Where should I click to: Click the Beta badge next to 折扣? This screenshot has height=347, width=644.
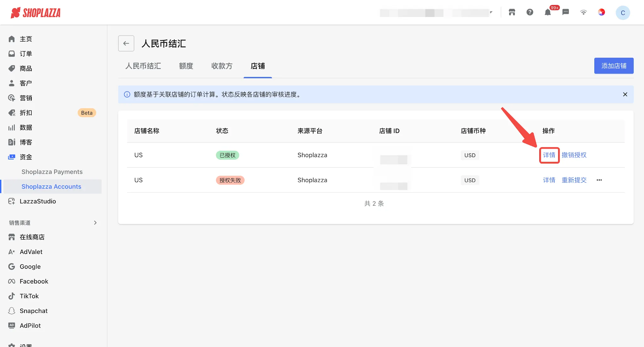coord(87,113)
